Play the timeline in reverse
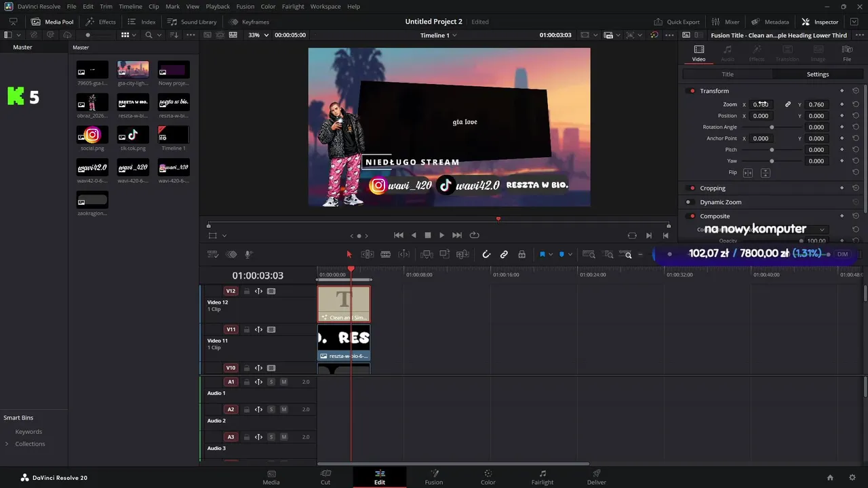The image size is (868, 488). 414,235
